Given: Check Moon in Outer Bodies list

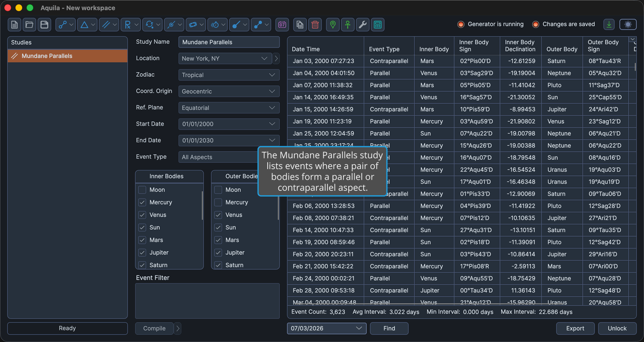Looking at the screenshot, I should [x=218, y=190].
